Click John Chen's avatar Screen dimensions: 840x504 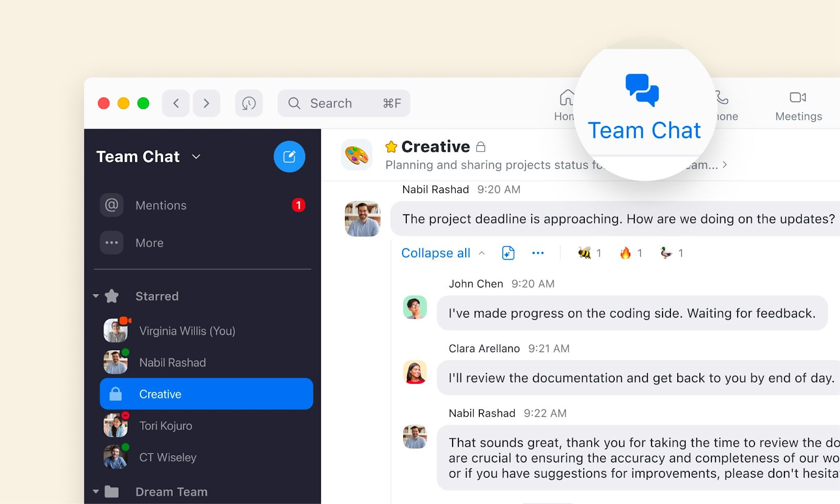pyautogui.click(x=415, y=307)
